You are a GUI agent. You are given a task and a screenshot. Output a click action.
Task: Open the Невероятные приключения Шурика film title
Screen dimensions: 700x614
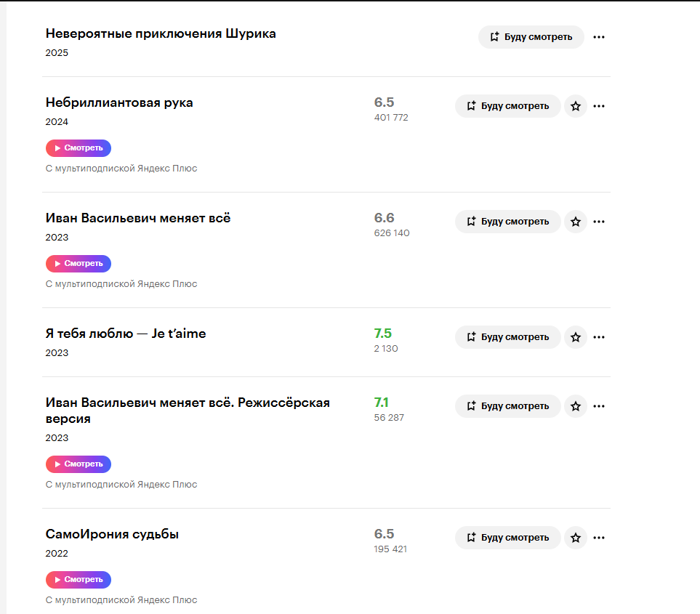point(161,33)
